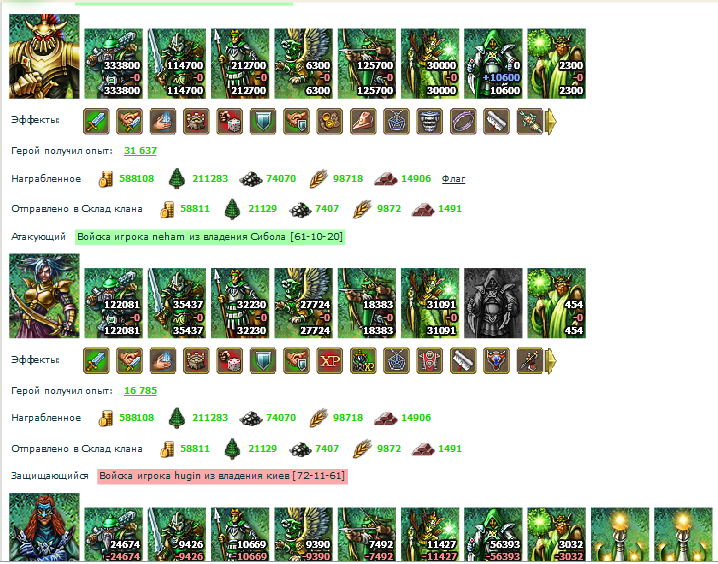Click the red XP effect icon
The width and height of the screenshot is (718, 564).
pos(330,361)
